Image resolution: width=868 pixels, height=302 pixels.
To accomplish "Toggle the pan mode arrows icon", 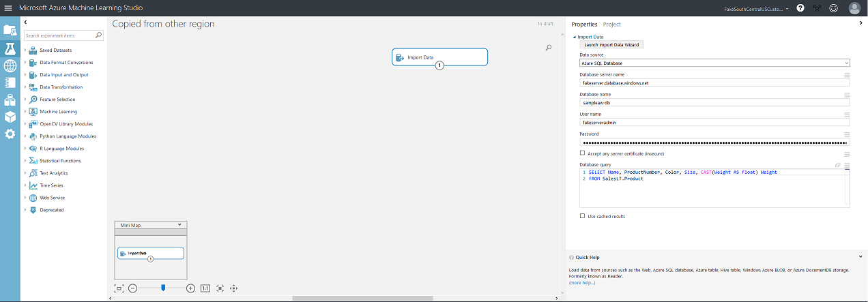I will pos(234,288).
